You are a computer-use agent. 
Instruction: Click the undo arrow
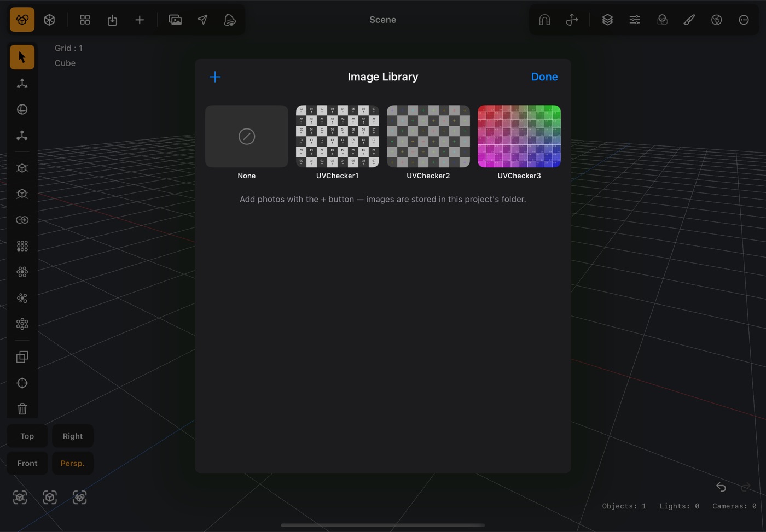[721, 487]
